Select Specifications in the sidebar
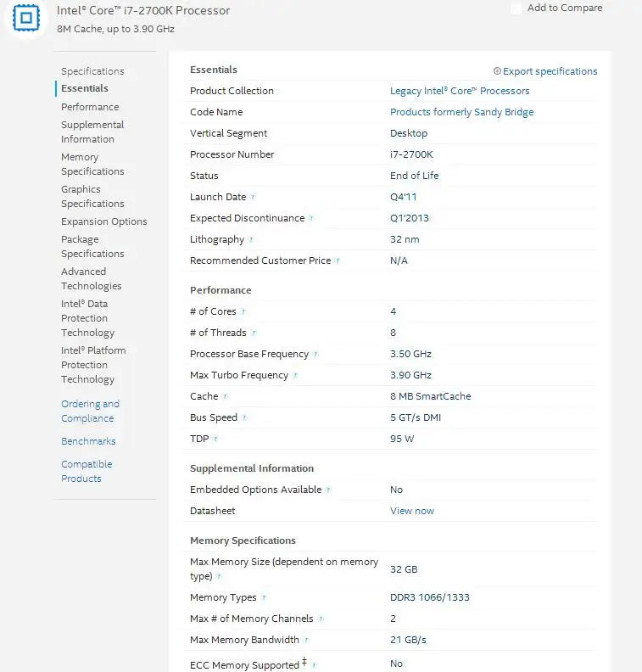 (92, 71)
